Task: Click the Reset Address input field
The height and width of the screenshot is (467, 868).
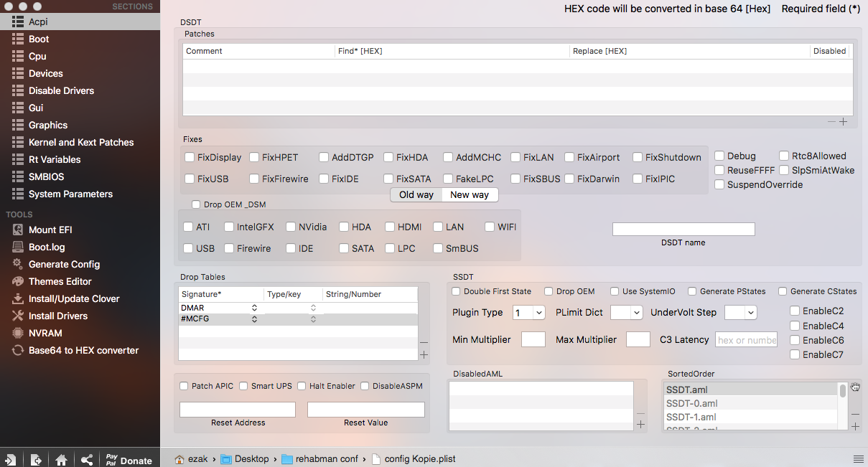Action: point(238,410)
